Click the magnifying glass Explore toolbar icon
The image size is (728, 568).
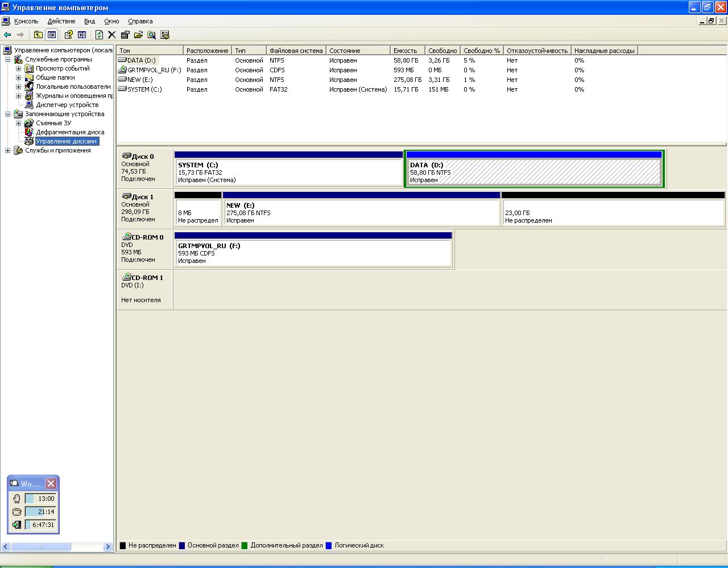click(x=151, y=35)
